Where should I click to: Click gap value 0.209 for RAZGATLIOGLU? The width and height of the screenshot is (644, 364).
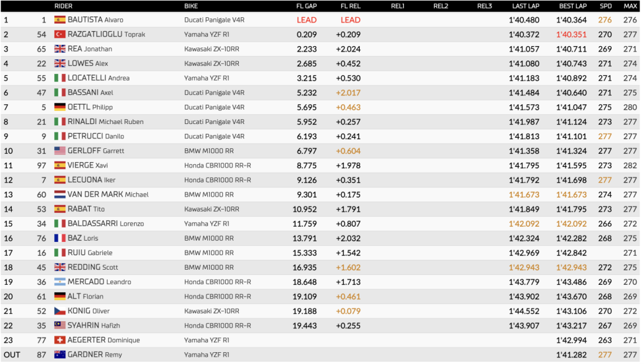(307, 34)
